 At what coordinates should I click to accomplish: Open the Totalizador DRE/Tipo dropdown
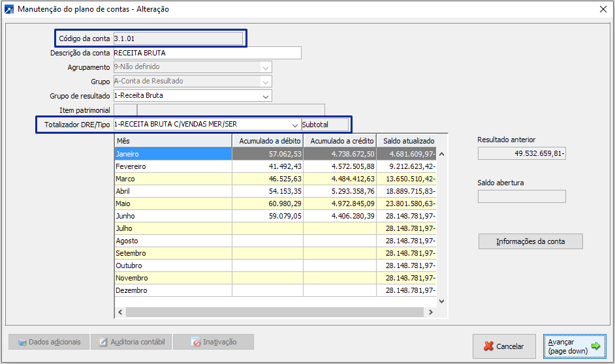(294, 124)
